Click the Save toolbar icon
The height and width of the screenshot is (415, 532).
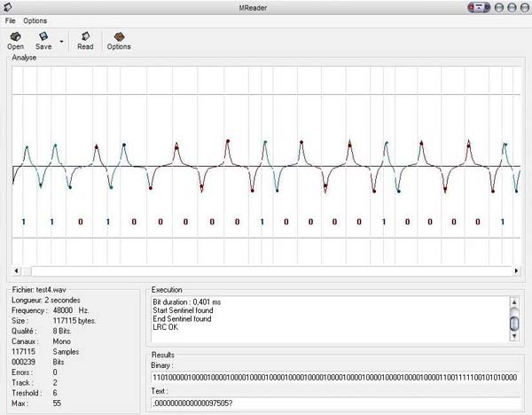pyautogui.click(x=43, y=37)
